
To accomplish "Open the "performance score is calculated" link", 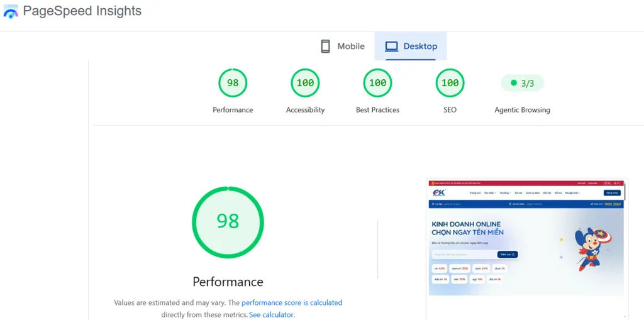I will [292, 303].
